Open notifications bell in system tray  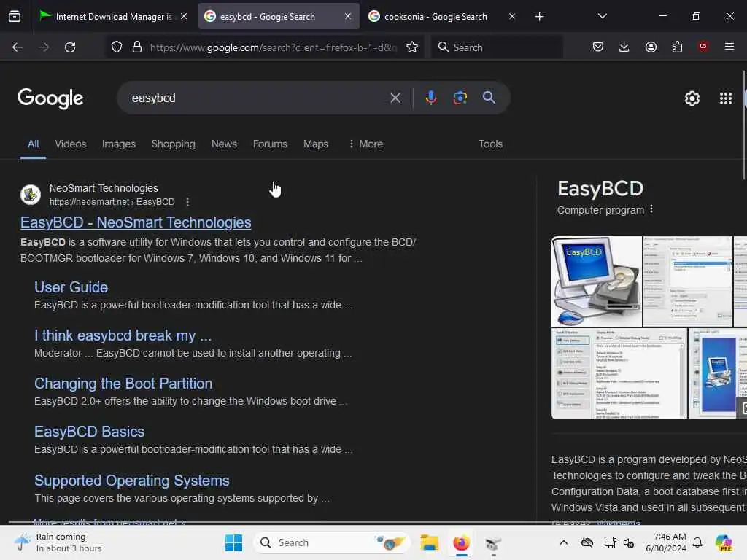697,542
